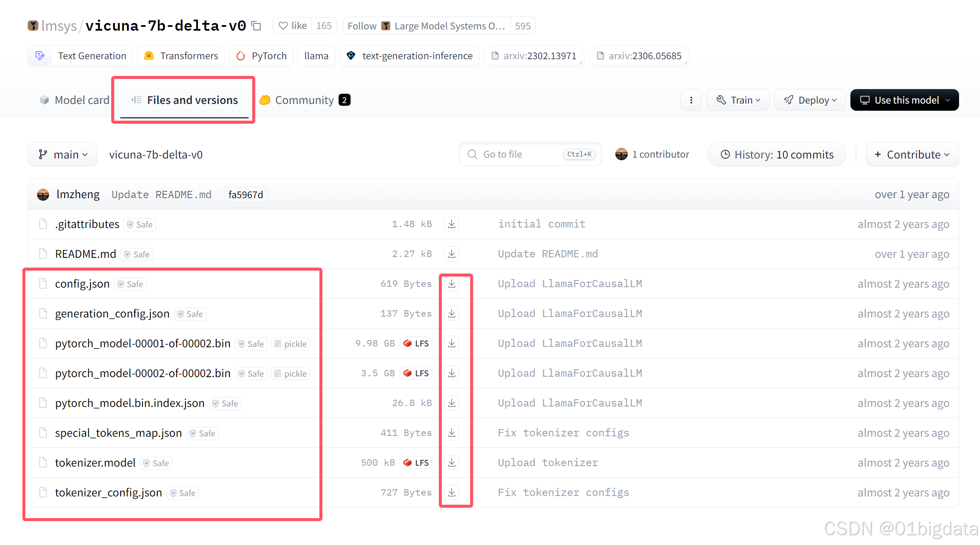The height and width of the screenshot is (545, 980).
Task: Download pytorch_model.bin.index.json
Action: pyautogui.click(x=451, y=403)
